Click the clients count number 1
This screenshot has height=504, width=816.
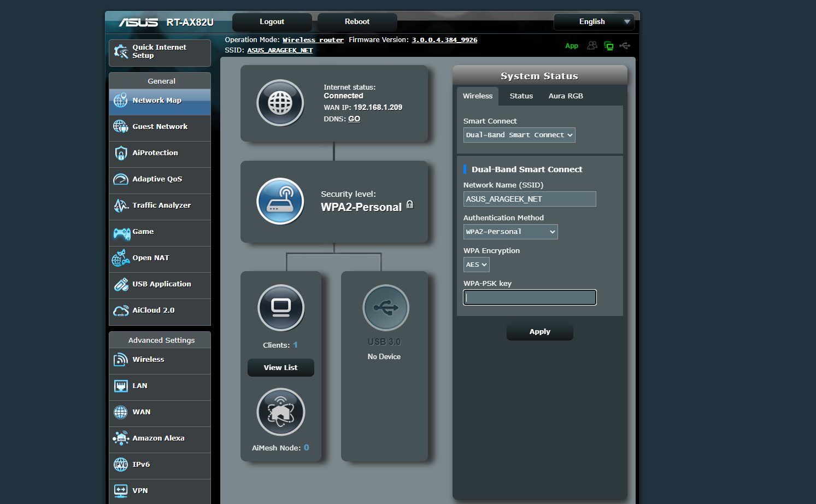coord(295,345)
